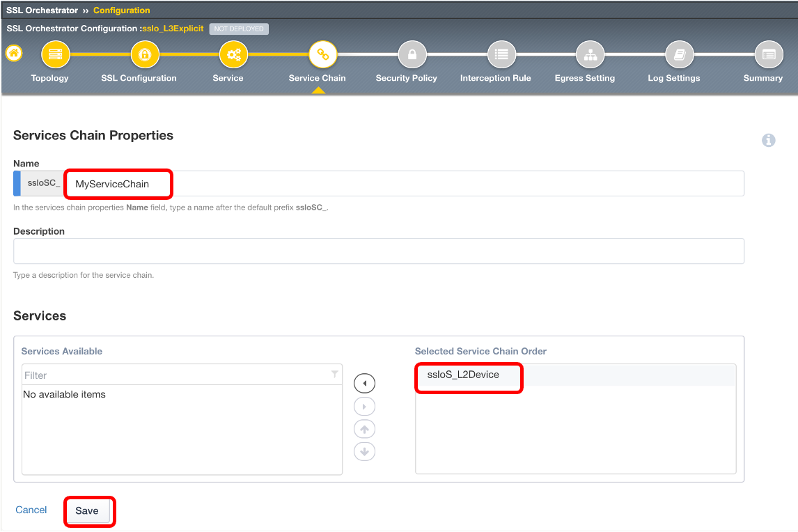
Task: Click the home icon in the wizard bar
Action: pos(14,53)
